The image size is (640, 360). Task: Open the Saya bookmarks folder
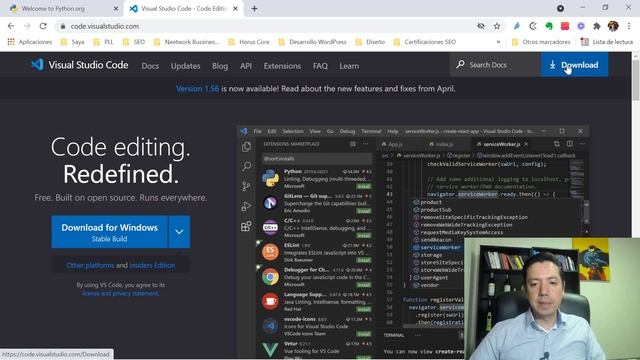pyautogui.click(x=72, y=42)
